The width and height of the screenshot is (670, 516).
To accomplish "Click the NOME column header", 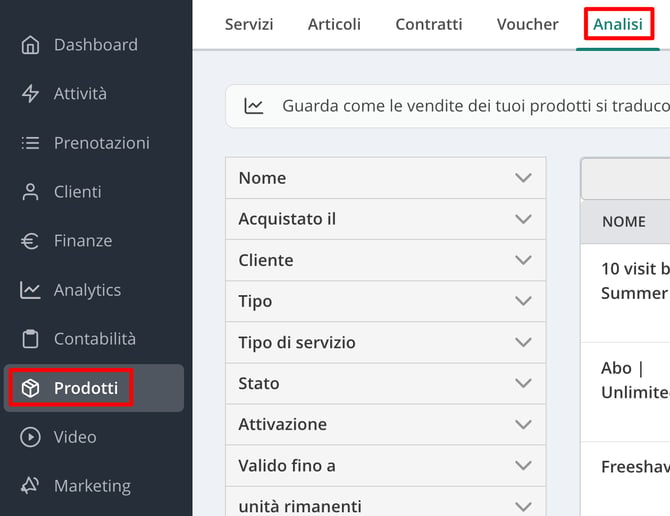I will (624, 222).
